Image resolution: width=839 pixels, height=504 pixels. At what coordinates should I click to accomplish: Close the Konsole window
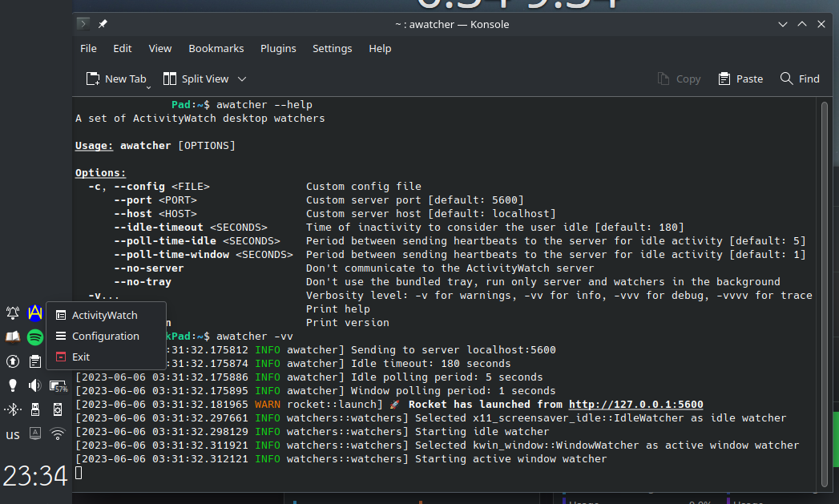click(x=821, y=24)
